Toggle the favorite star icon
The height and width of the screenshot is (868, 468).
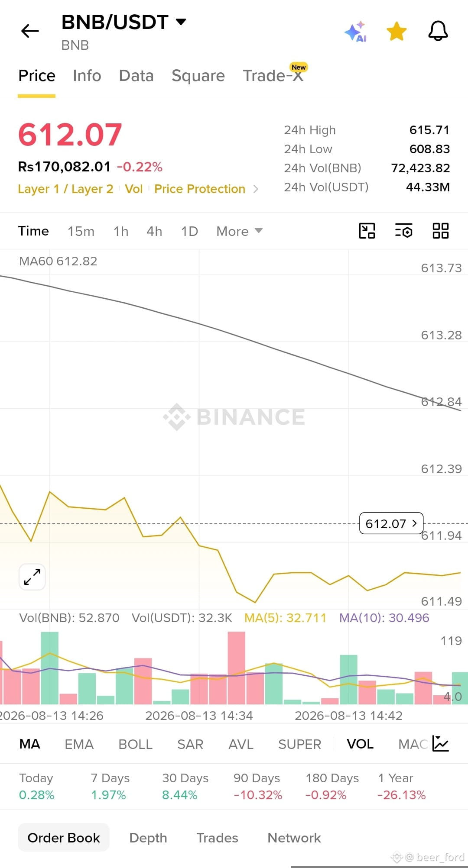(396, 31)
